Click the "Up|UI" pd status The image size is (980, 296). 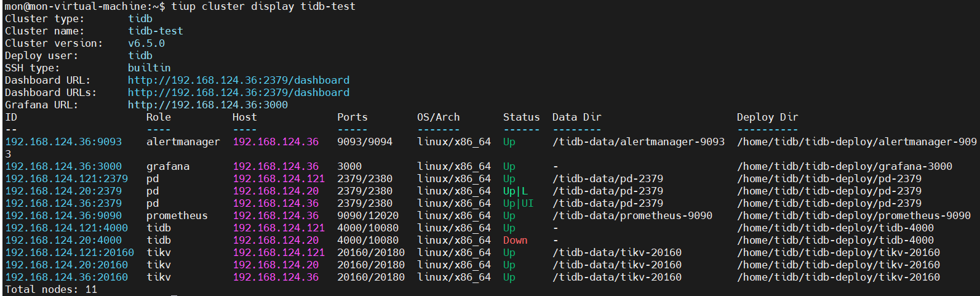pos(518,203)
